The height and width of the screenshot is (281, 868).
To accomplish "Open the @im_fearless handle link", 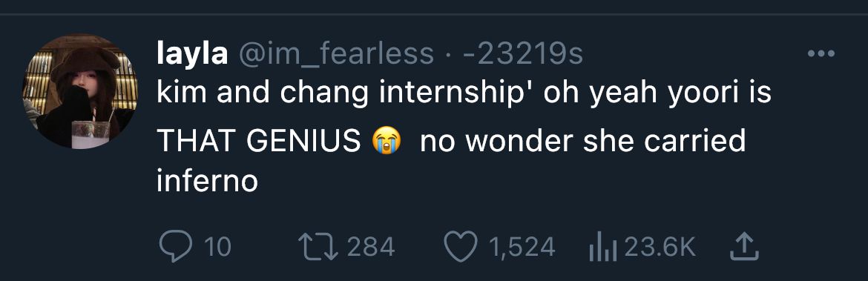I will click(x=337, y=54).
